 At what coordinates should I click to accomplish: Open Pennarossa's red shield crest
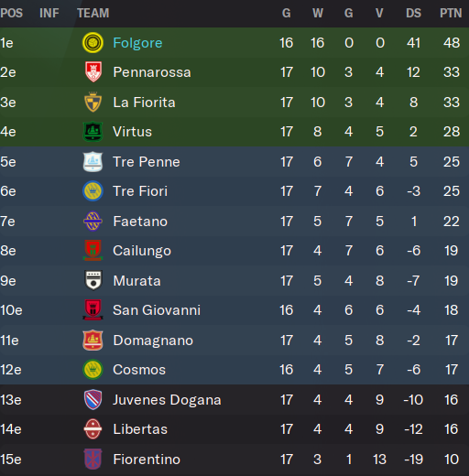tap(93, 72)
